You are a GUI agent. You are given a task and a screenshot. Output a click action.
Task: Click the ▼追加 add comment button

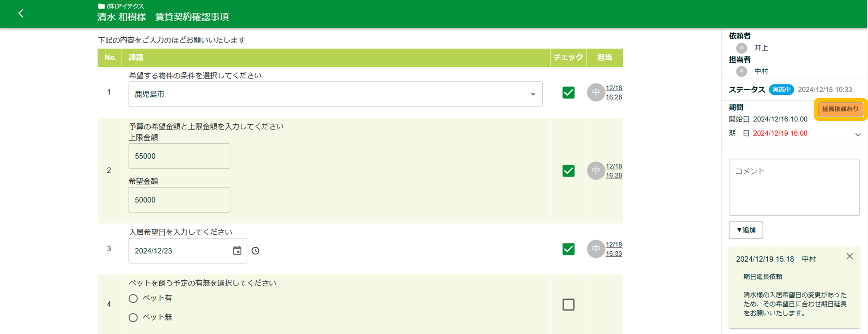[x=746, y=230]
